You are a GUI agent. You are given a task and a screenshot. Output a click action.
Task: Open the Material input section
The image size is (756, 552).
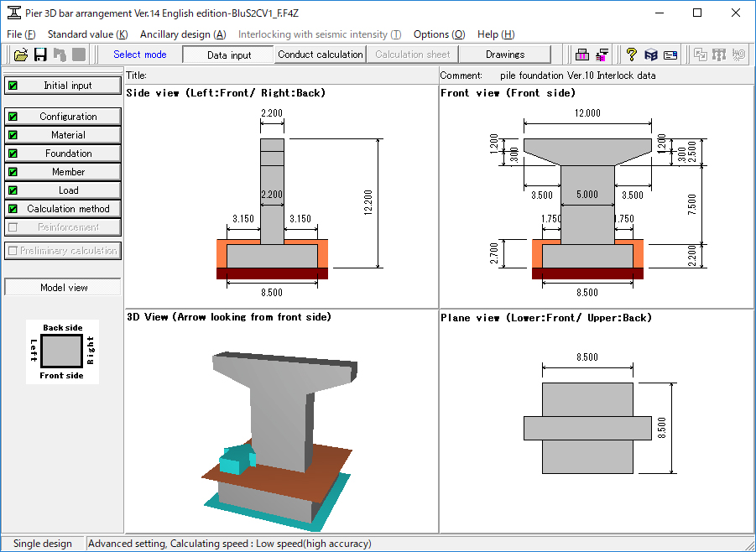point(63,135)
